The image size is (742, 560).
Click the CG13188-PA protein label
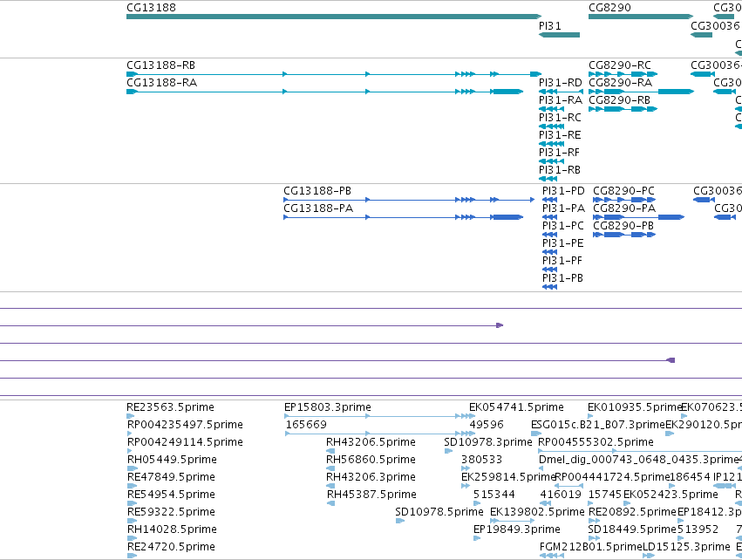pos(318,208)
